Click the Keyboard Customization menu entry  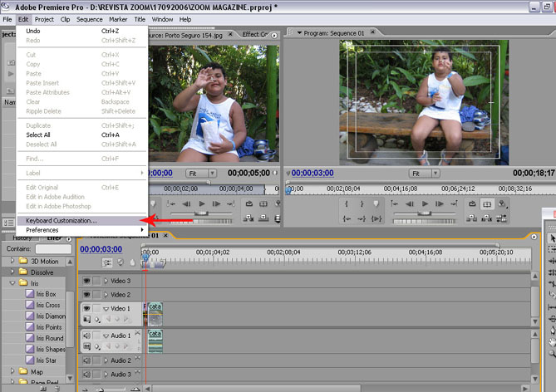tap(61, 220)
